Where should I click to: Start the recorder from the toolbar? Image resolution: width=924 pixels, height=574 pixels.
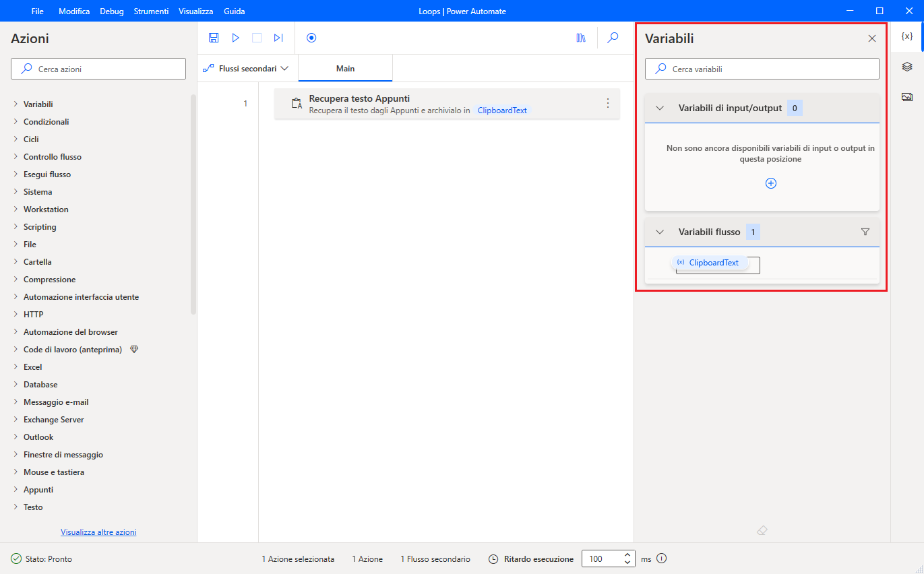(x=311, y=38)
